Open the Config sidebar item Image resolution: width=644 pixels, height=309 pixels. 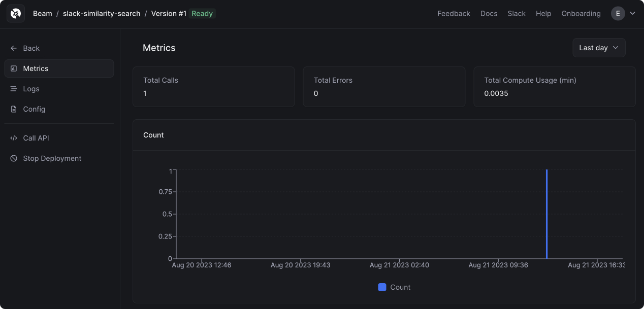(x=59, y=109)
